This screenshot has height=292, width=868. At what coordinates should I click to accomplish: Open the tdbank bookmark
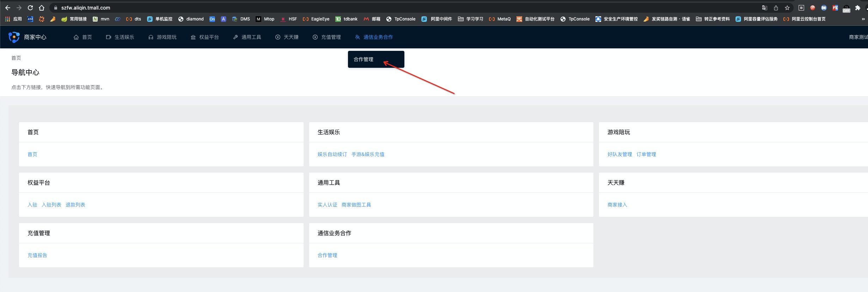(346, 19)
